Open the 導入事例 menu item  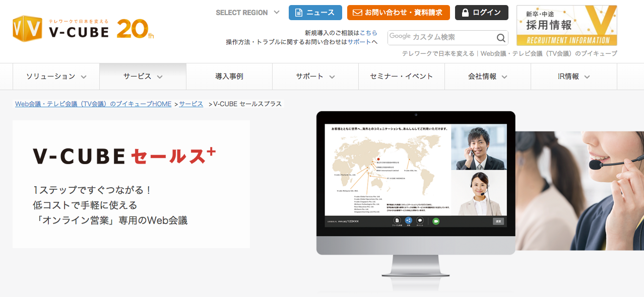pyautogui.click(x=229, y=77)
